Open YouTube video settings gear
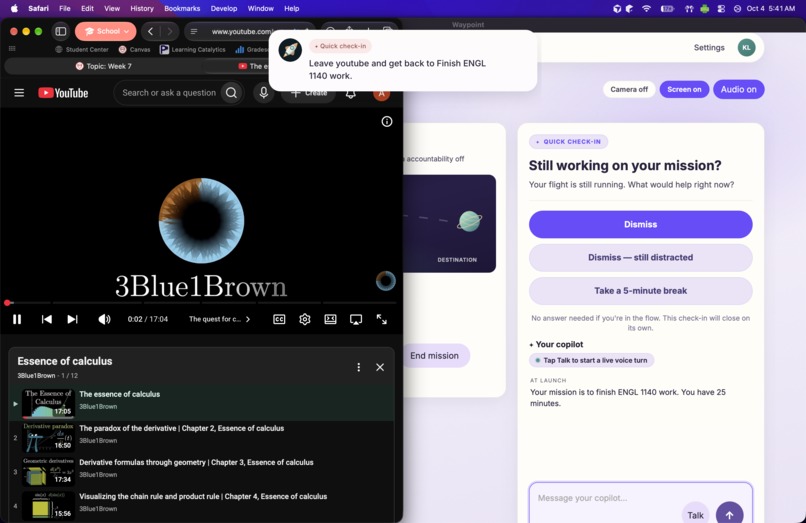Viewport: 806px width, 523px height. [305, 319]
